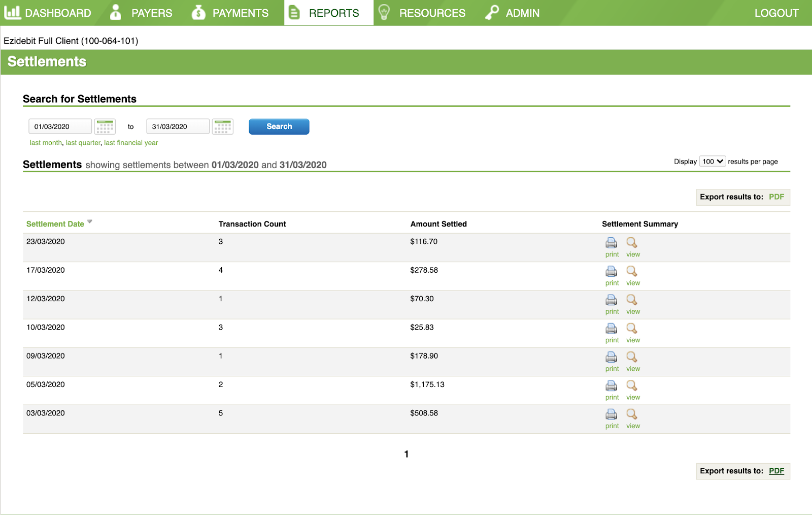
Task: Click the blue Search button
Action: point(279,126)
